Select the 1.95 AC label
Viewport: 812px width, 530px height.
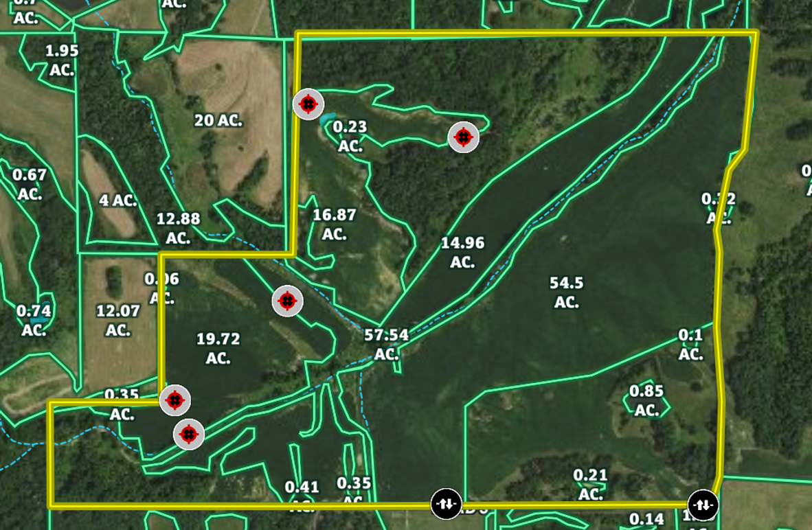point(62,60)
